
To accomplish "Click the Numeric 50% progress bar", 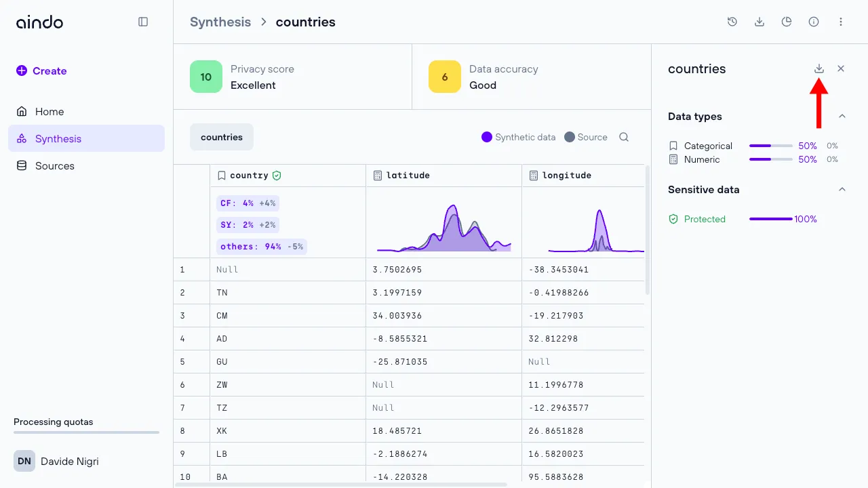I will pos(771,159).
